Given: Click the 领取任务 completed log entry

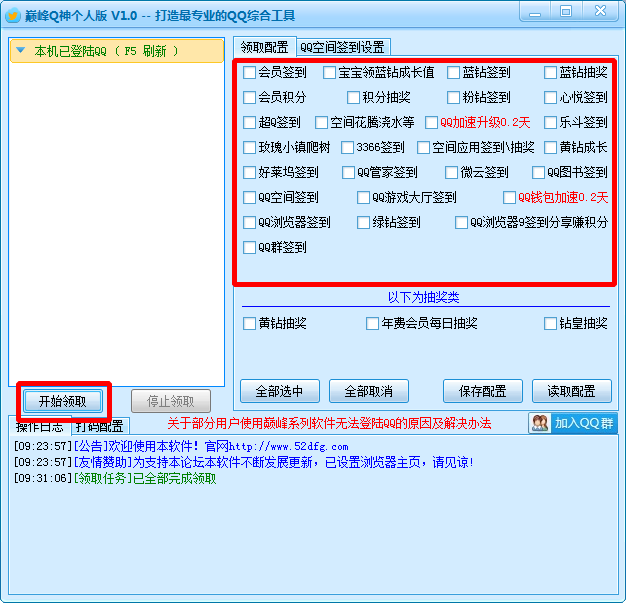Looking at the screenshot, I should [x=115, y=478].
